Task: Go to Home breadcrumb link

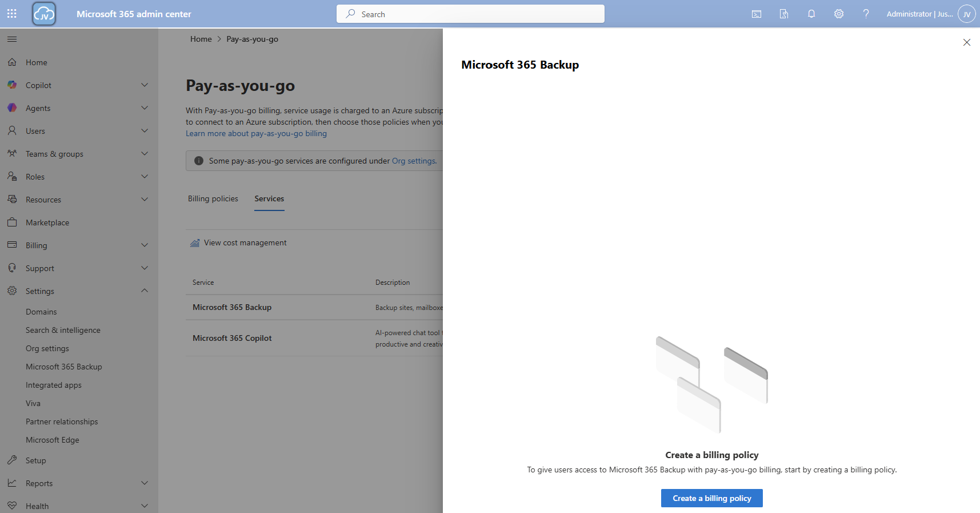Action: click(201, 39)
